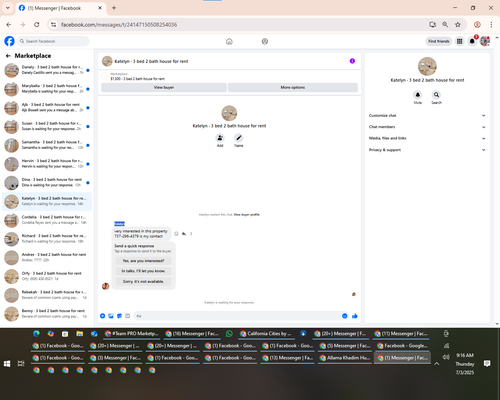Open Katelyn's profile picture in side panel
The height and width of the screenshot is (400, 500).
coord(427,66)
